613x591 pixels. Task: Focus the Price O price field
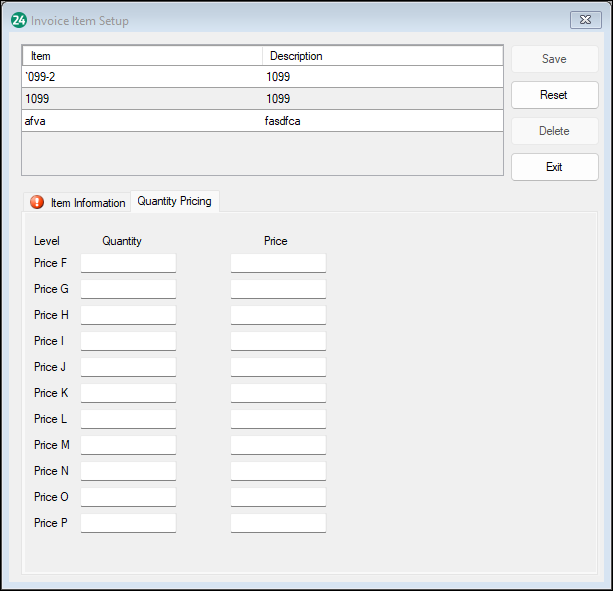click(x=278, y=497)
